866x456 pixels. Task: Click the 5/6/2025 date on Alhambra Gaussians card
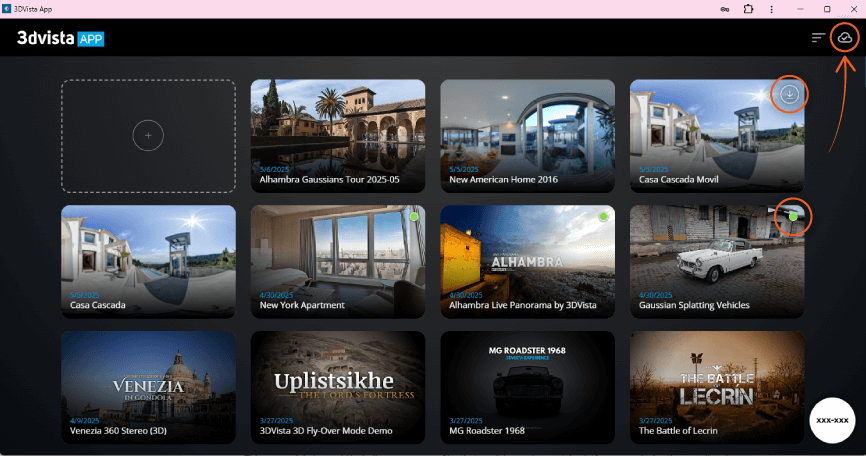[x=274, y=169]
